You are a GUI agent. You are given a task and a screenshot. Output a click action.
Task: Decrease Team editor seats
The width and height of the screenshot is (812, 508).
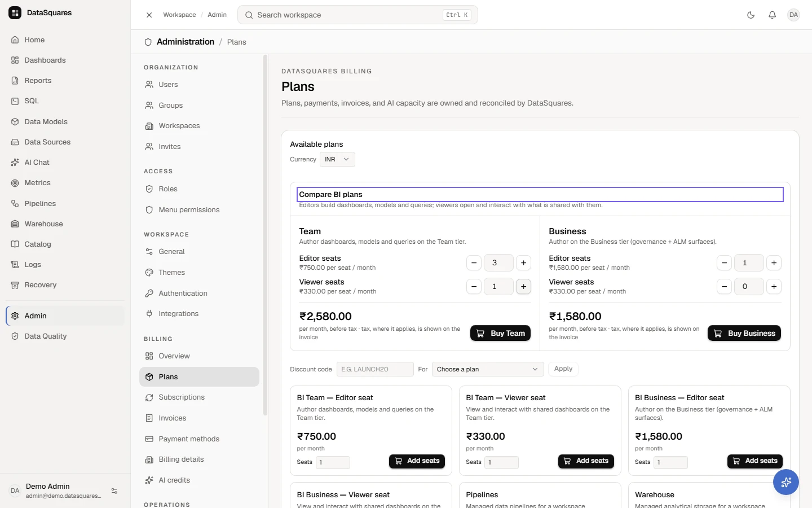tap(474, 263)
